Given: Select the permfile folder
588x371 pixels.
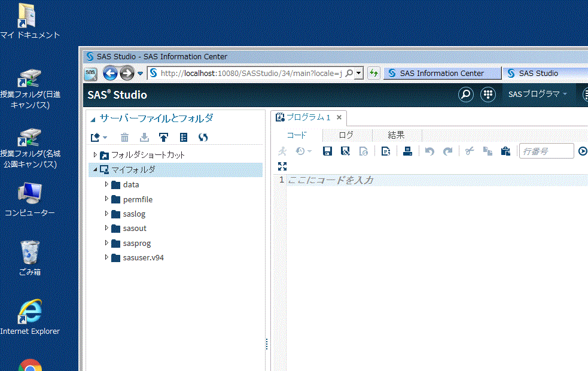Looking at the screenshot, I should (x=138, y=199).
